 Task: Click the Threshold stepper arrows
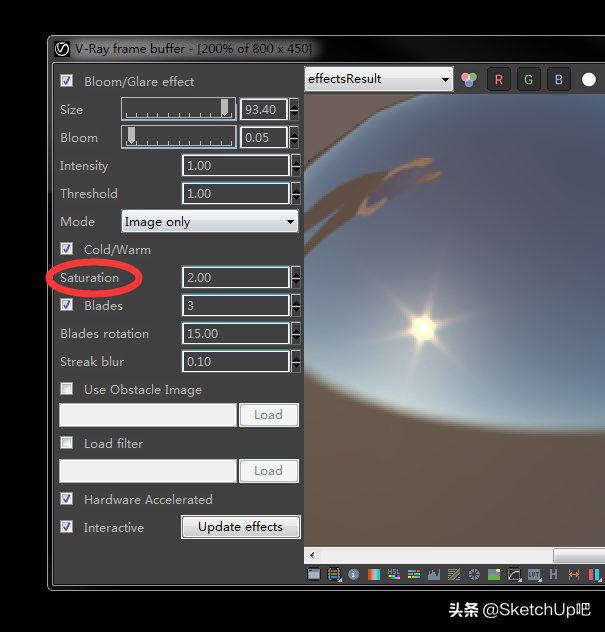pyautogui.click(x=296, y=193)
